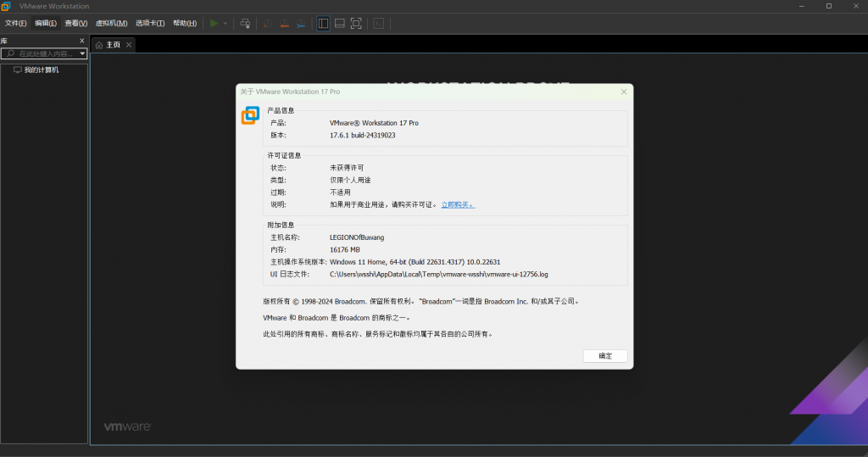Click the home icon on 主页 tab
The height and width of the screenshot is (457, 868).
99,45
